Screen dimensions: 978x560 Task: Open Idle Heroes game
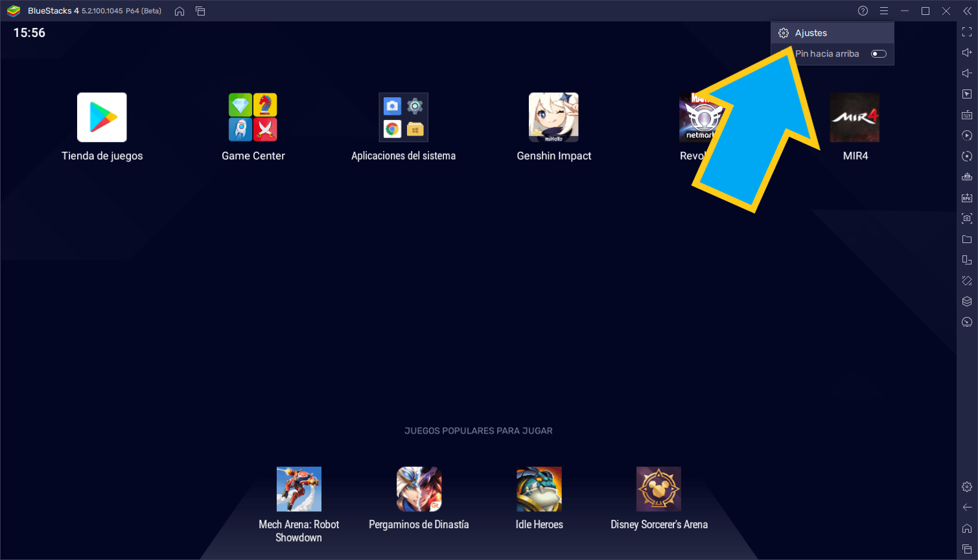[x=539, y=489]
